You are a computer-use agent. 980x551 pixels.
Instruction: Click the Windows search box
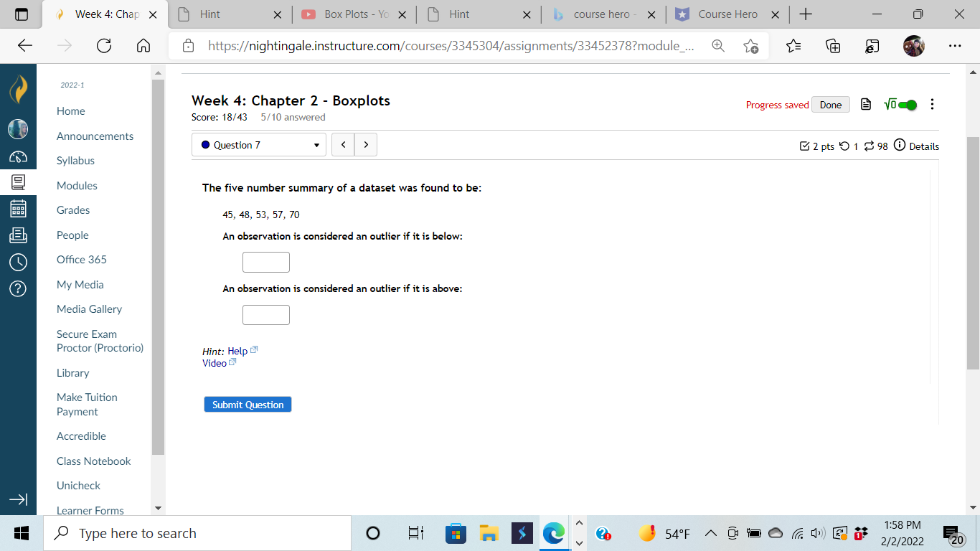196,533
